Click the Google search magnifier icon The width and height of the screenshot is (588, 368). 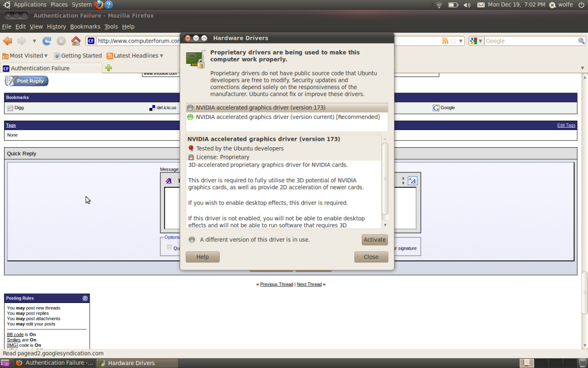coord(581,41)
